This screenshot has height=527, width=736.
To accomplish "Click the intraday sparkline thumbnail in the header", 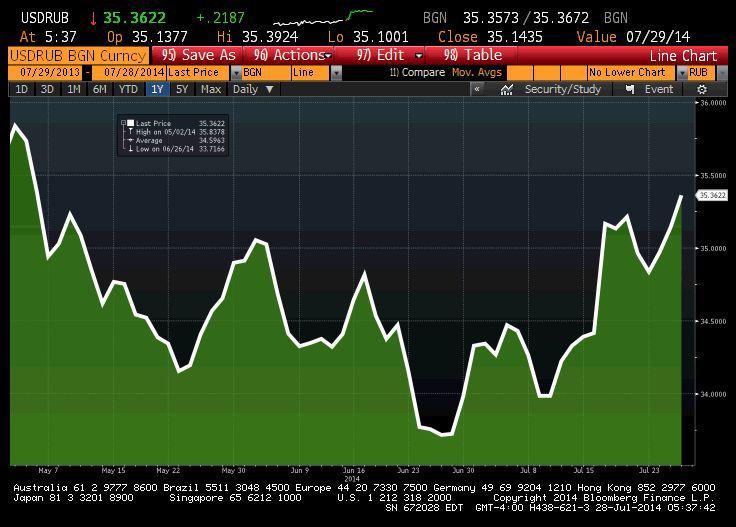I will click(323, 18).
